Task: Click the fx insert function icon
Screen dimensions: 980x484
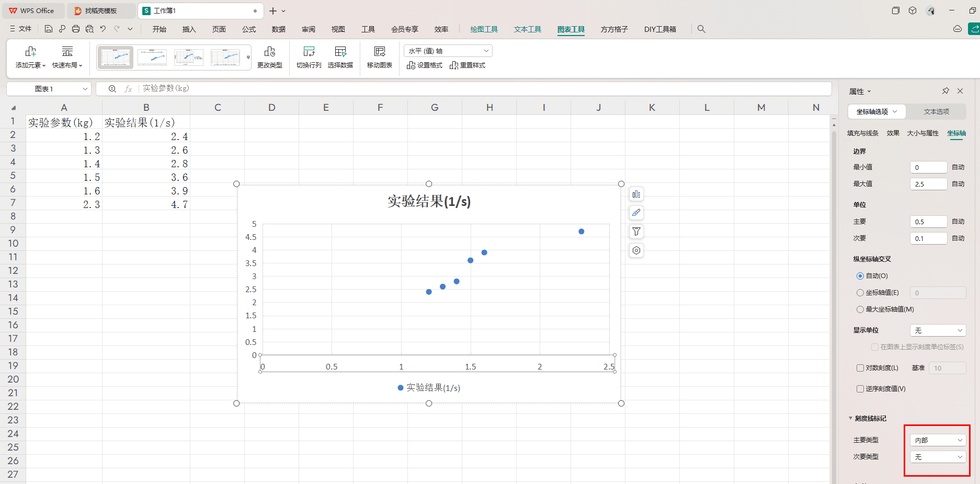Action: (x=128, y=89)
